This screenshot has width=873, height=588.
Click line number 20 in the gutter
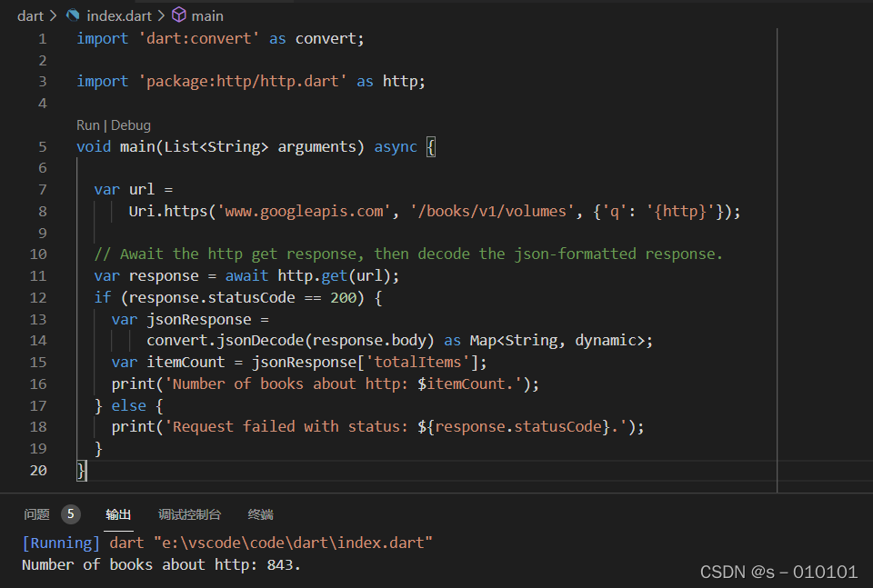pyautogui.click(x=38, y=471)
